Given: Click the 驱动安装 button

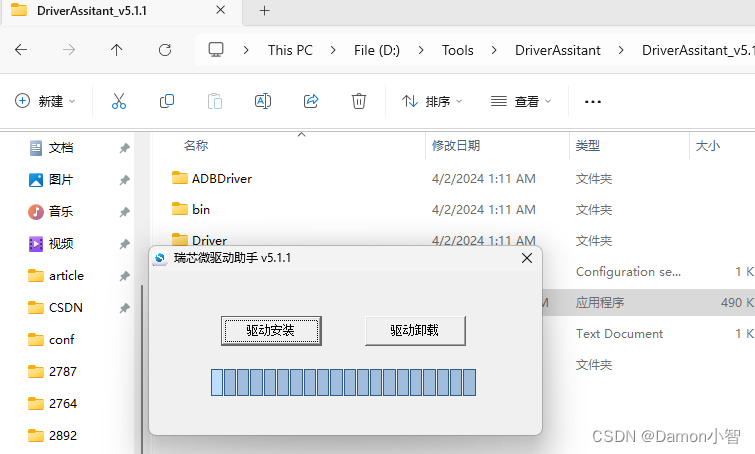Looking at the screenshot, I should click(271, 331).
